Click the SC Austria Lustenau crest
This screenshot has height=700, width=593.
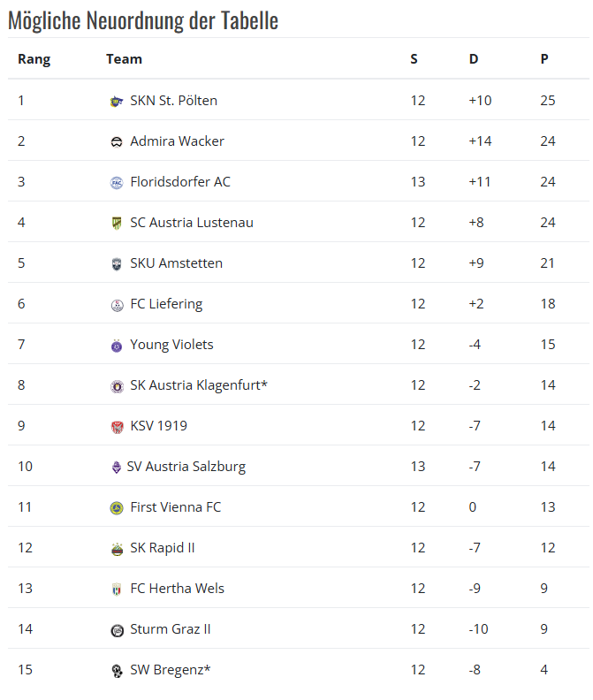(117, 224)
